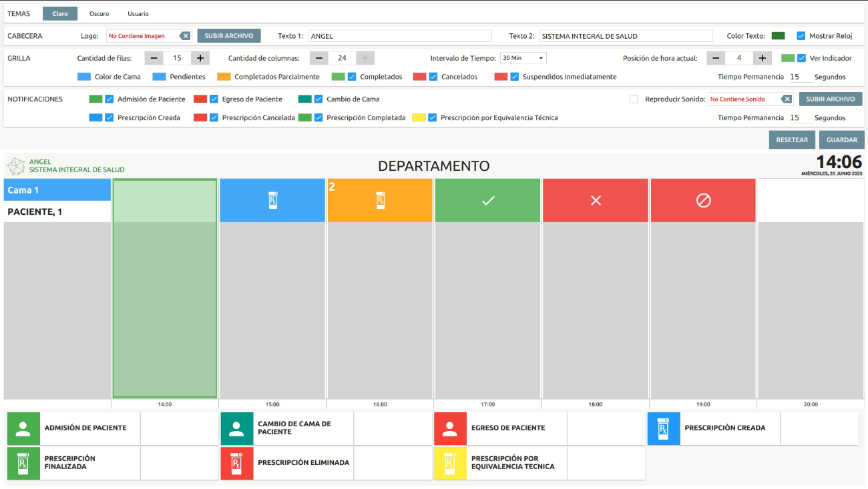
Task: Toggle the Mostrar Reloj checkbox
Action: tap(802, 35)
